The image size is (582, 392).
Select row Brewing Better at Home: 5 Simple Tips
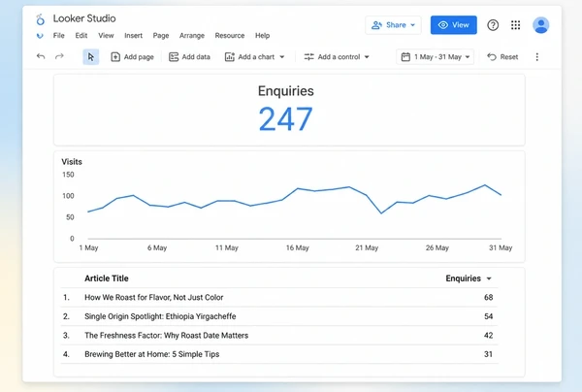[278, 354]
